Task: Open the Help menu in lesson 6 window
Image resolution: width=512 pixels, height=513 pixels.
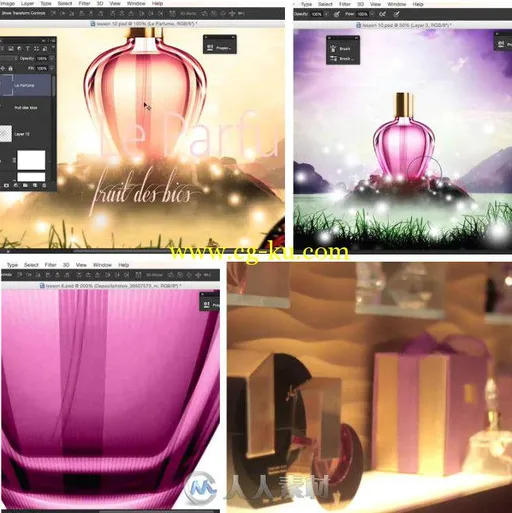Action: click(123, 265)
